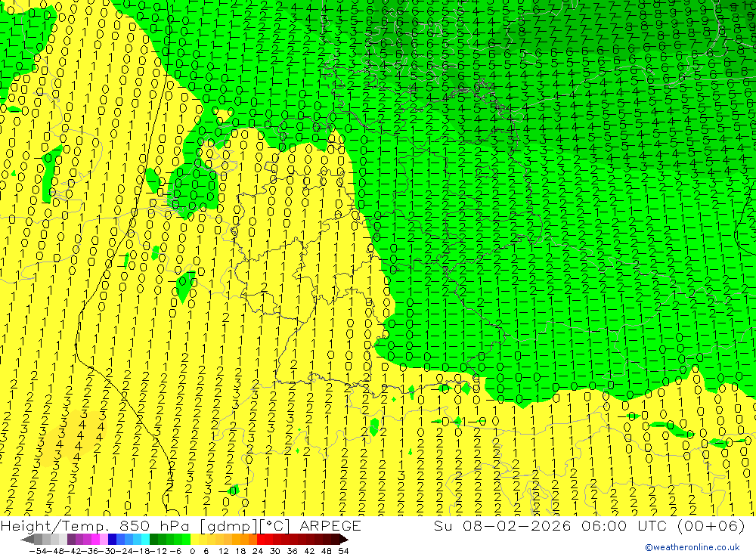Pick the cyan swatch just left of dark green

click(145, 539)
